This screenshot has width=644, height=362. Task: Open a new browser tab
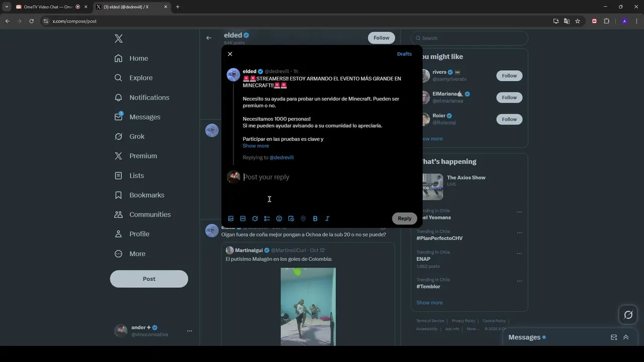(x=178, y=7)
